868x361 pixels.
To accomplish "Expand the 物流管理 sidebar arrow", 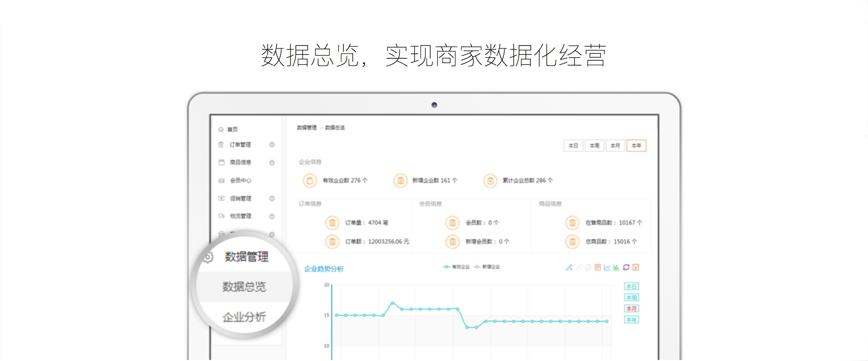I will pos(272,217).
